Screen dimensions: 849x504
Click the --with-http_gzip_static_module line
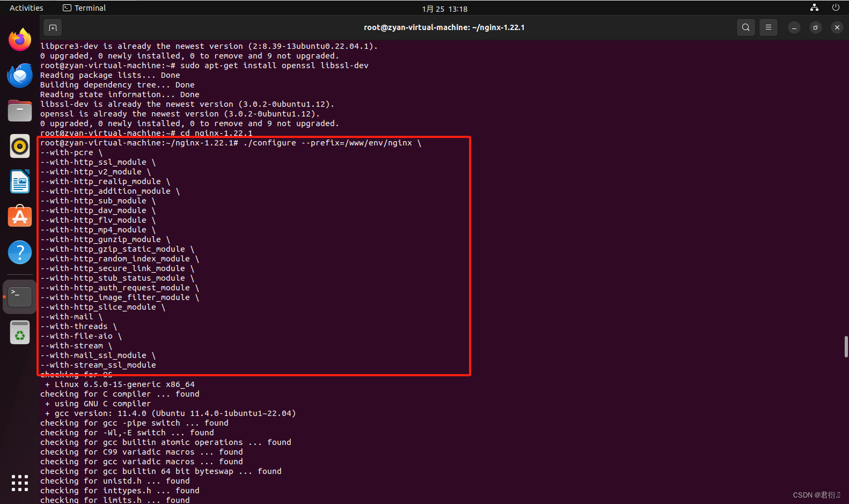pos(117,249)
